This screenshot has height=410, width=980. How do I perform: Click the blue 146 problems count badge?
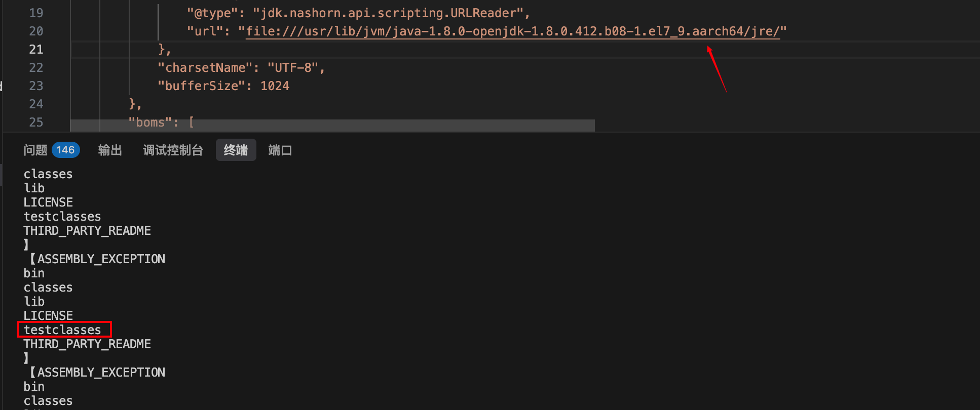pyautogui.click(x=65, y=150)
